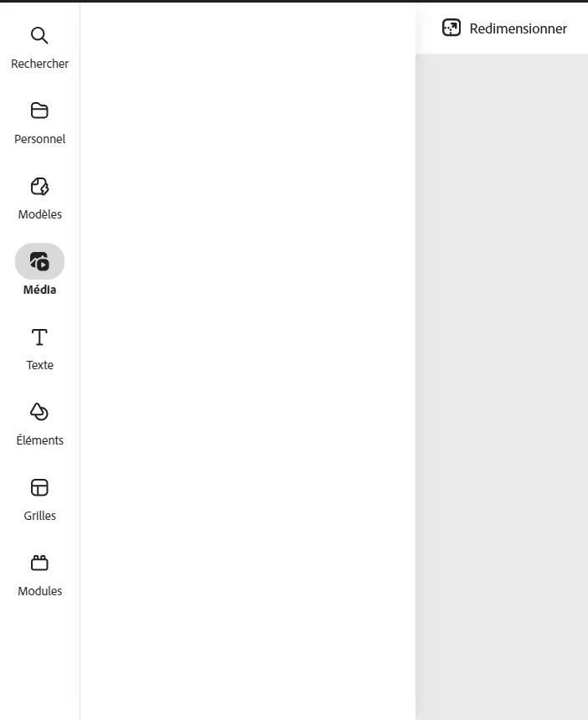The height and width of the screenshot is (720, 588).
Task: Click the gray canvas workspace area
Action: pos(502,387)
